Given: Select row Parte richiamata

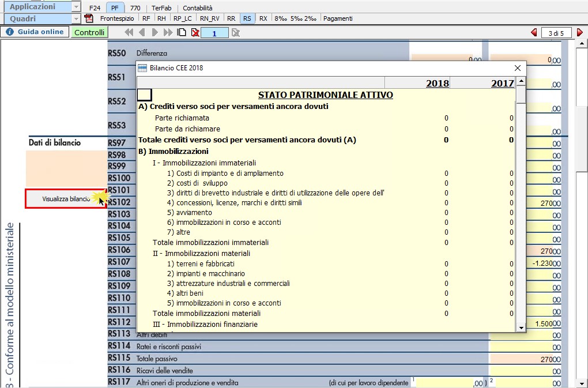Looking at the screenshot, I should (326, 118).
